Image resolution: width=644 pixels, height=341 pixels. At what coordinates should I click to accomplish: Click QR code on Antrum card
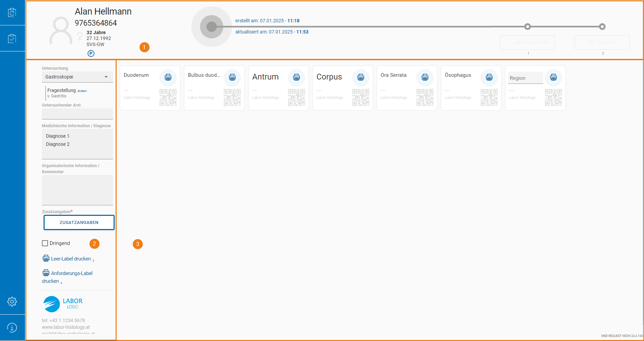(296, 97)
